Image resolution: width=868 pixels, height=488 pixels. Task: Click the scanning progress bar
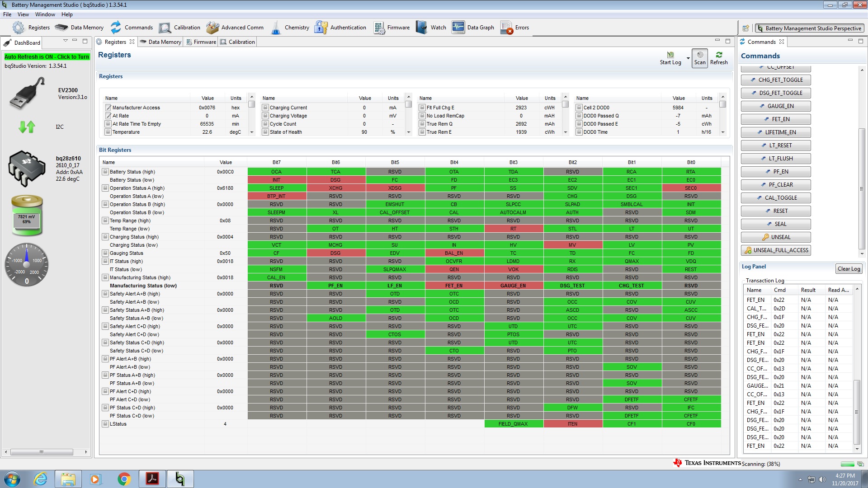[x=847, y=464]
